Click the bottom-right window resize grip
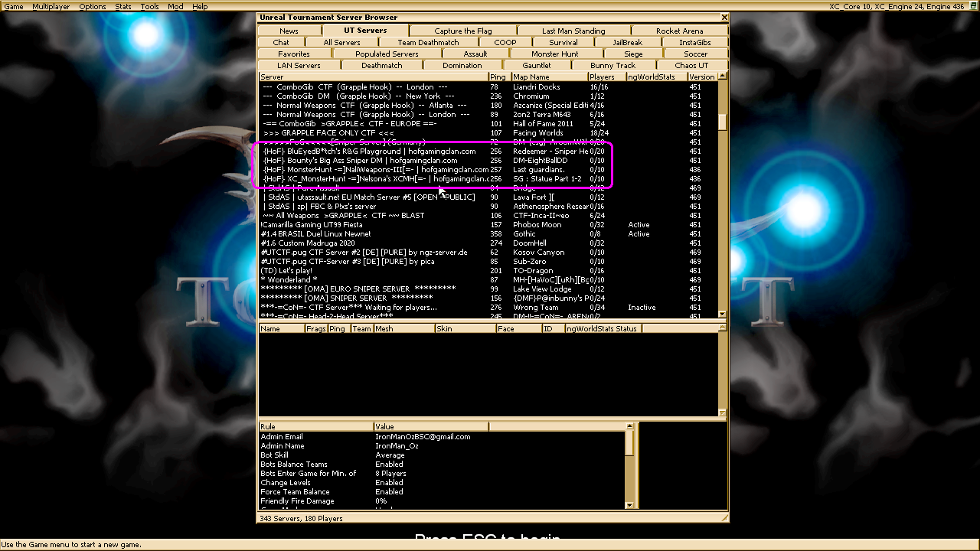The width and height of the screenshot is (980, 551). click(724, 518)
